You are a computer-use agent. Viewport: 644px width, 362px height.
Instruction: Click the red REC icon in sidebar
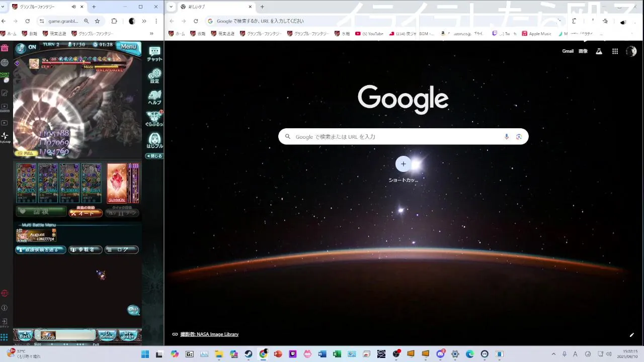[5, 293]
